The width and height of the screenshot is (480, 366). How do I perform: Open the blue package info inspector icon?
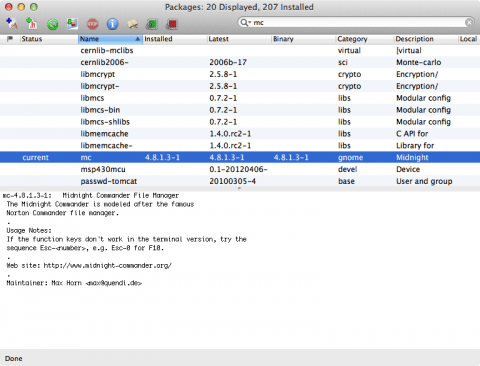(112, 24)
